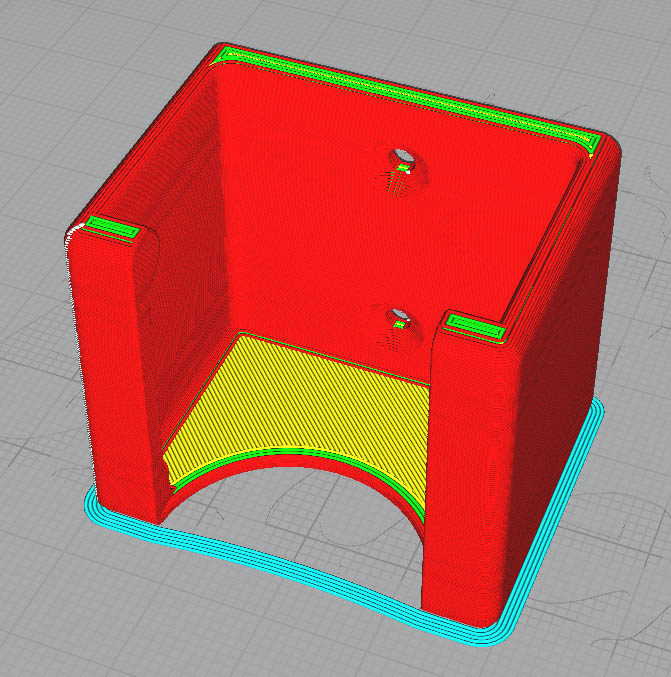671x677 pixels.
Task: Select the upper screw hole in the back wall
Action: (403, 156)
